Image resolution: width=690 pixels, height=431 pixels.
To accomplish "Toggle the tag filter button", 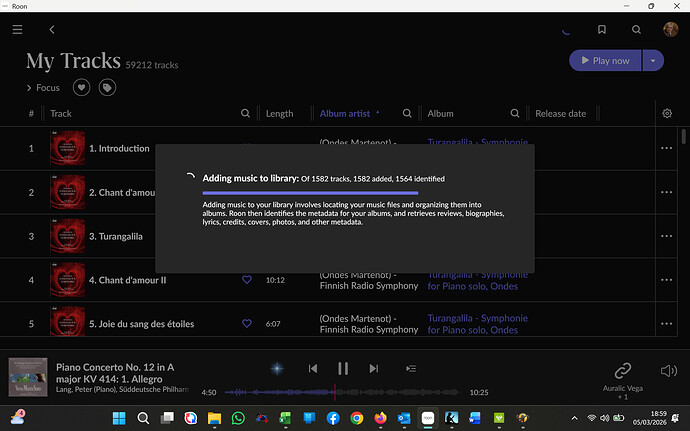I will [x=106, y=88].
